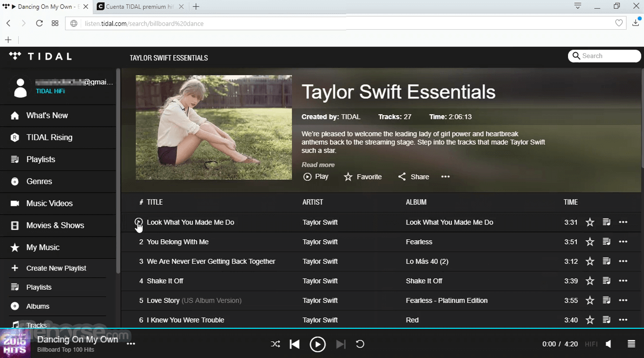Share the Taylor Swift Essentials playlist
The image size is (644, 358).
413,177
